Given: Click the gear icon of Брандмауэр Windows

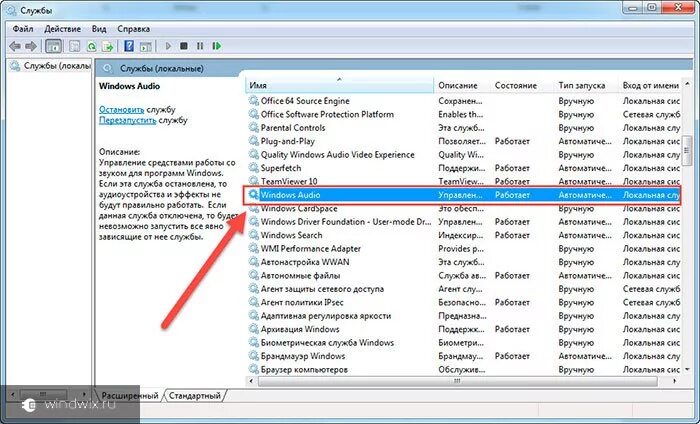Looking at the screenshot, I should (254, 356).
